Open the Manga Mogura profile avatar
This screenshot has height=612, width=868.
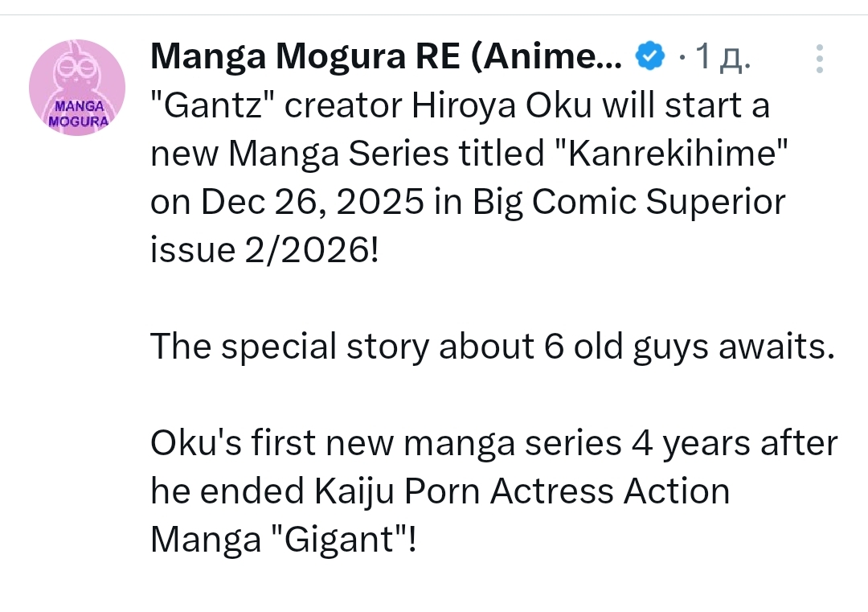77,88
